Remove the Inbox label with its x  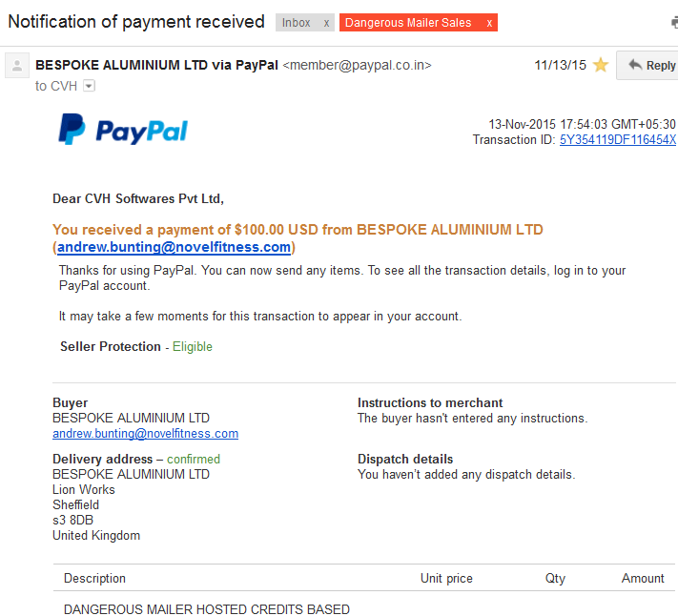point(326,23)
